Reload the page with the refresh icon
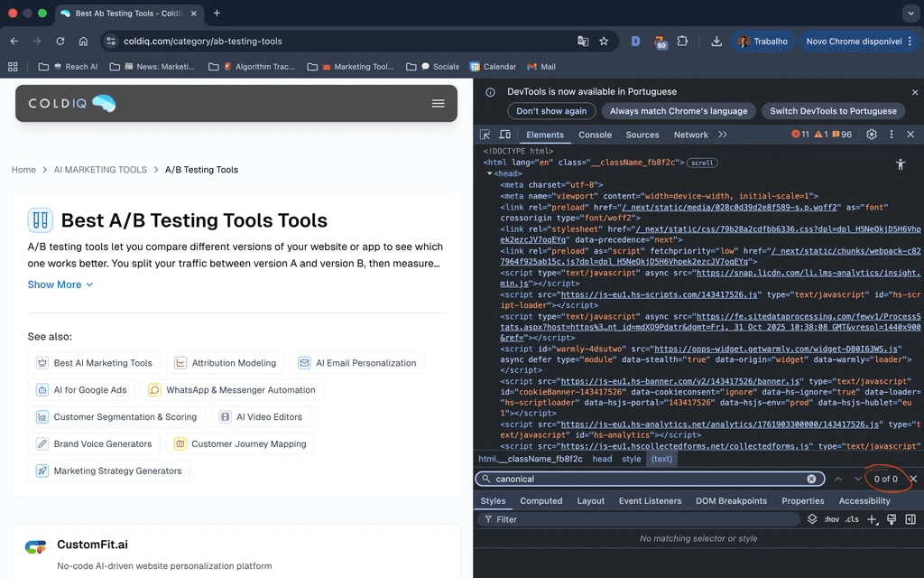This screenshot has width=924, height=578. [60, 42]
